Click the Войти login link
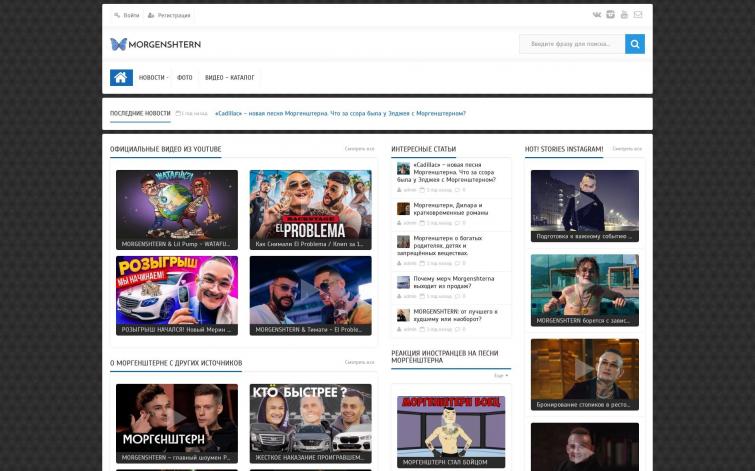755x471 pixels. 131,15
